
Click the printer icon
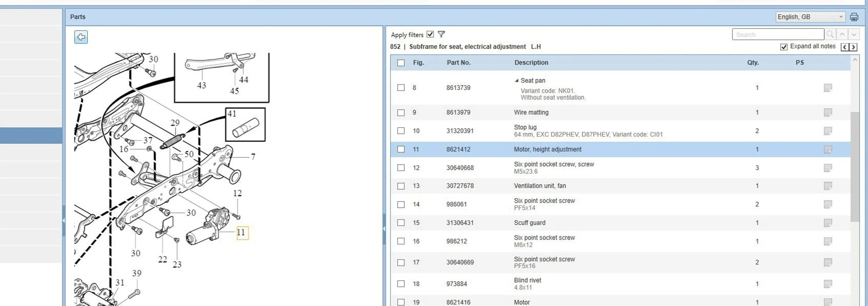854,17
